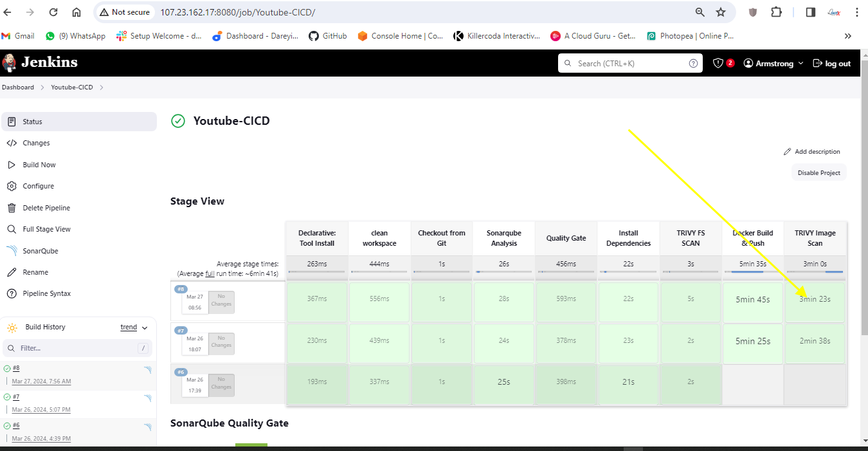868x451 pixels.
Task: Click Docker Build & Push 5min 45s cell
Action: click(752, 299)
